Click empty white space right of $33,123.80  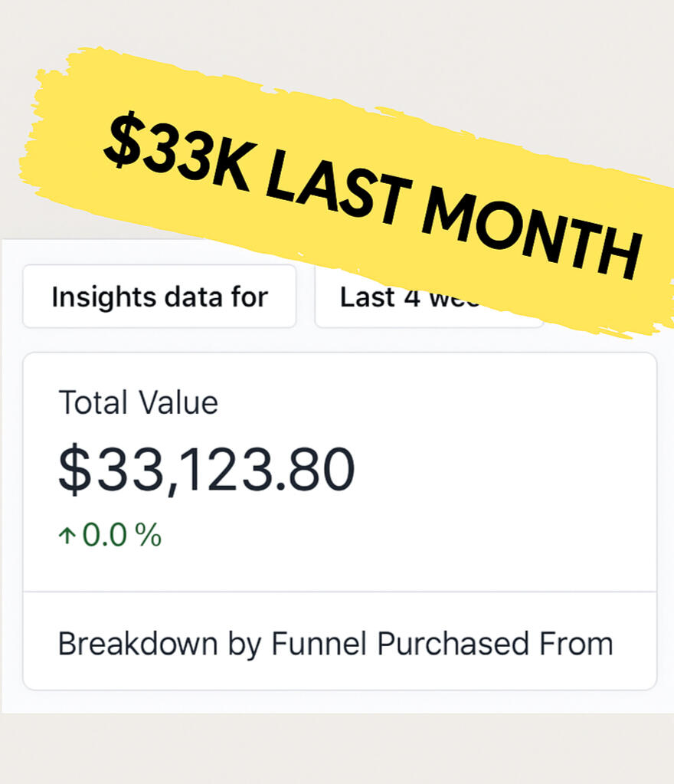tap(505, 470)
